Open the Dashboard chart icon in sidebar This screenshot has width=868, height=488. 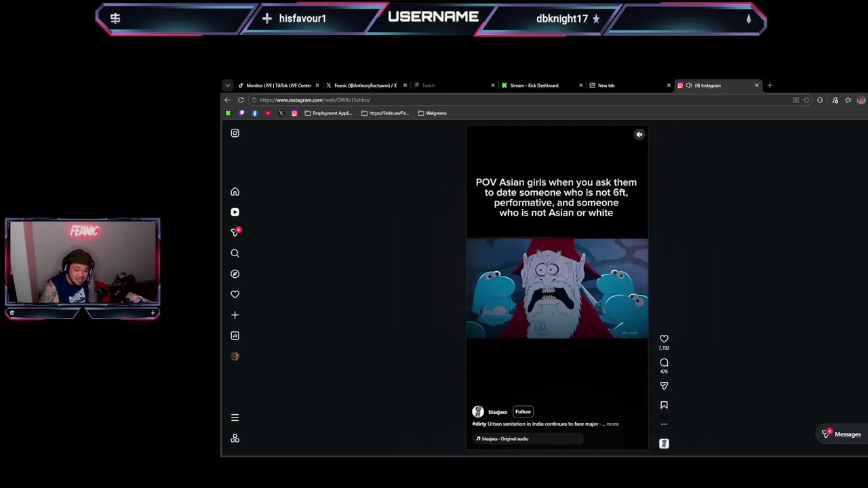pos(235,335)
